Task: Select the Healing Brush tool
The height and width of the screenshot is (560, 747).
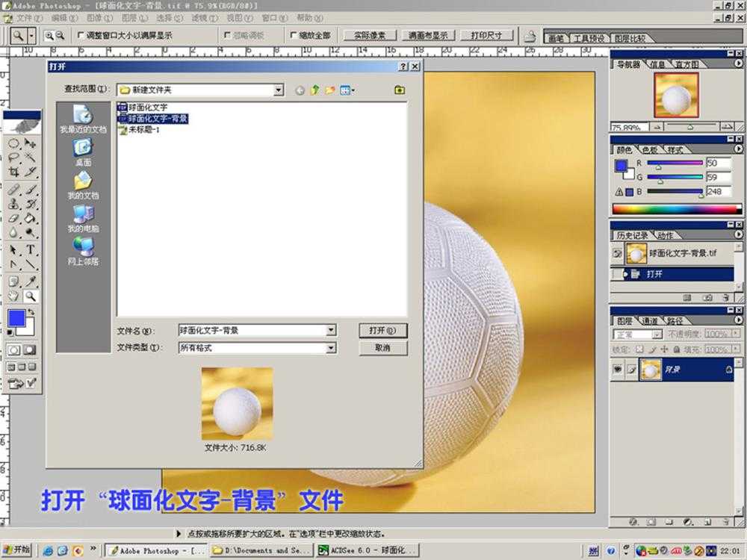Action: [13, 190]
